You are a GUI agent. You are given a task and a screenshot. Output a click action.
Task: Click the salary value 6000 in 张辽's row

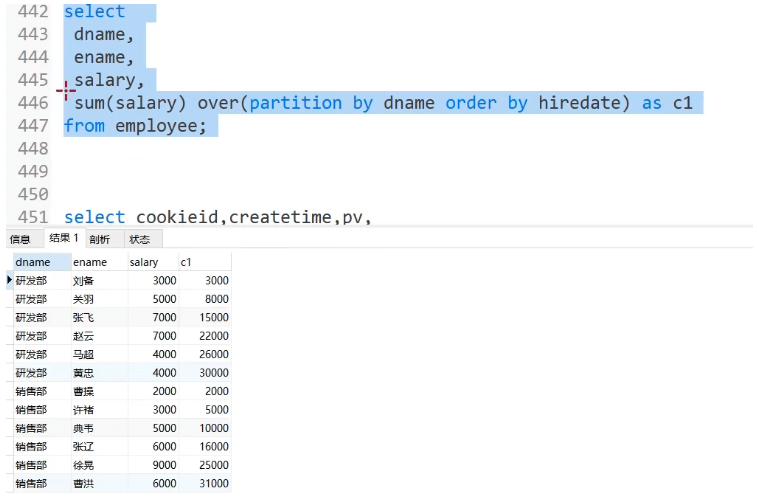pos(164,446)
